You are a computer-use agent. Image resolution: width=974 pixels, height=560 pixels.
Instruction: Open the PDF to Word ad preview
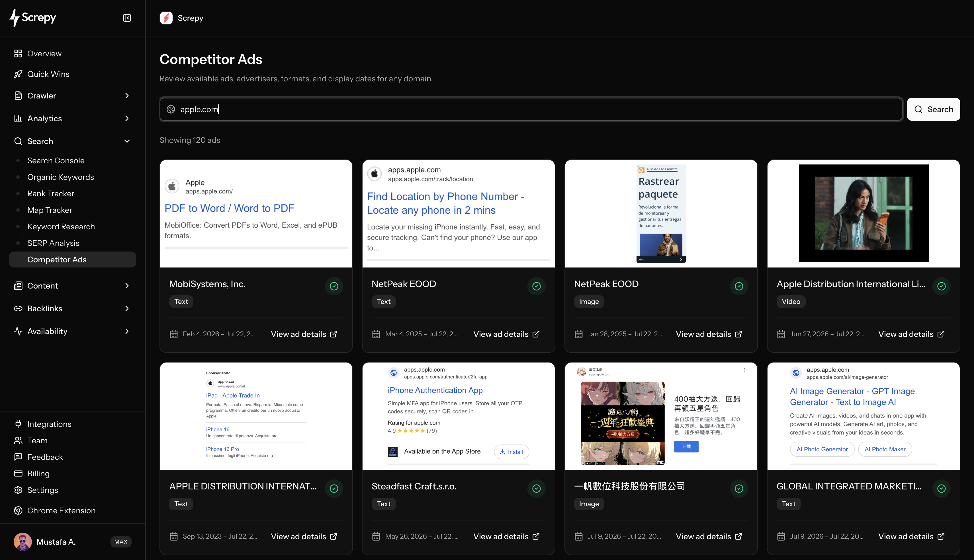256,214
